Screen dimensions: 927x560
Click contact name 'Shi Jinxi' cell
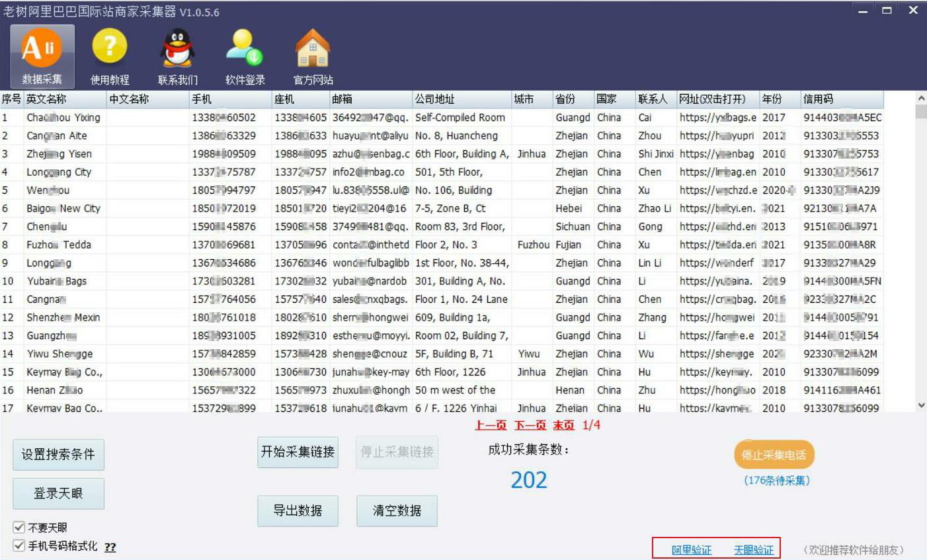(656, 154)
